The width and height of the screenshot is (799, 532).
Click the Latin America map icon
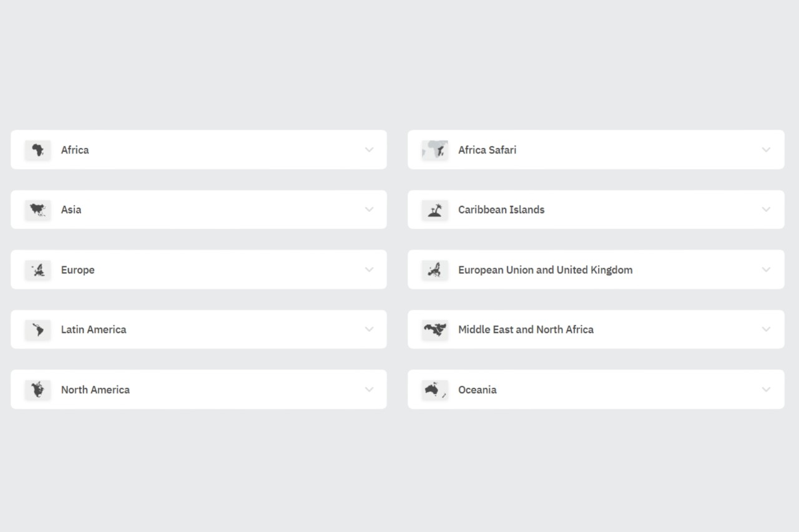pos(37,330)
